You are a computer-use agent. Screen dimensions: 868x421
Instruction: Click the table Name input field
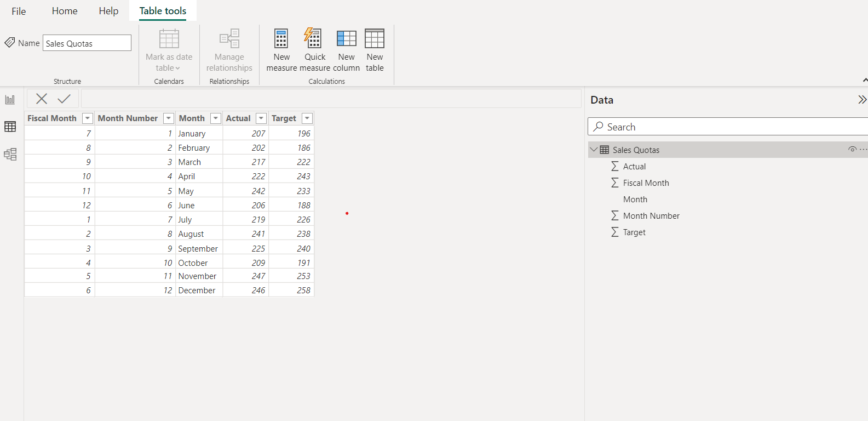(87, 43)
